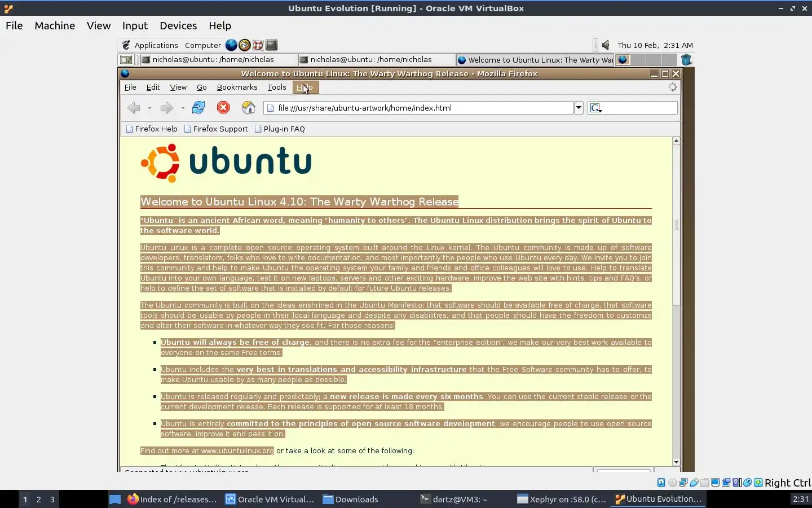The image size is (812, 508).
Task: Go to the Home page icon
Action: [x=248, y=107]
